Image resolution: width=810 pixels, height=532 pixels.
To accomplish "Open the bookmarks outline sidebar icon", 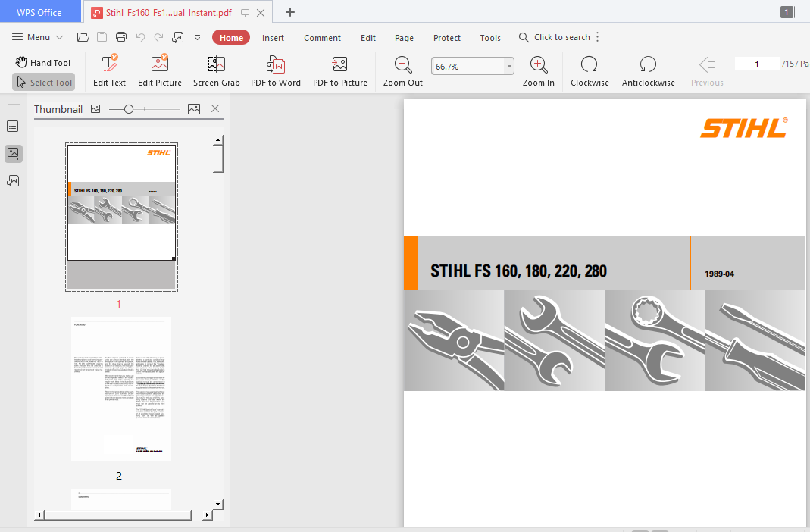I will click(13, 126).
